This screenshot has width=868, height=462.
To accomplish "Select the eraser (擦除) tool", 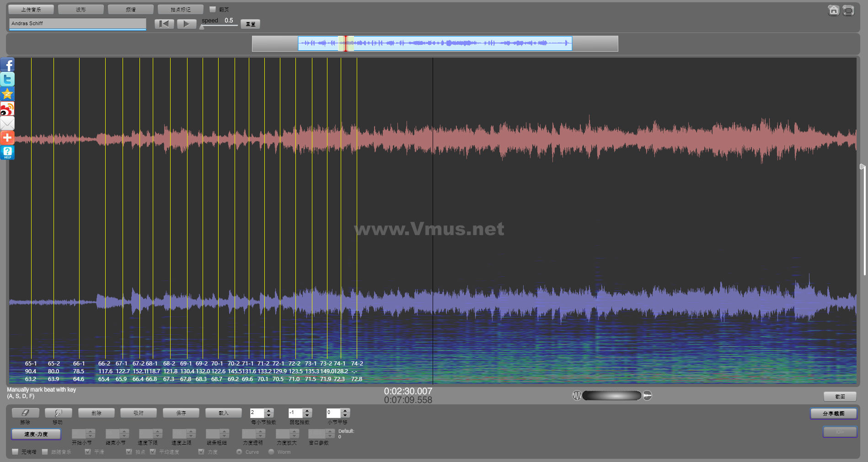I will (25, 413).
